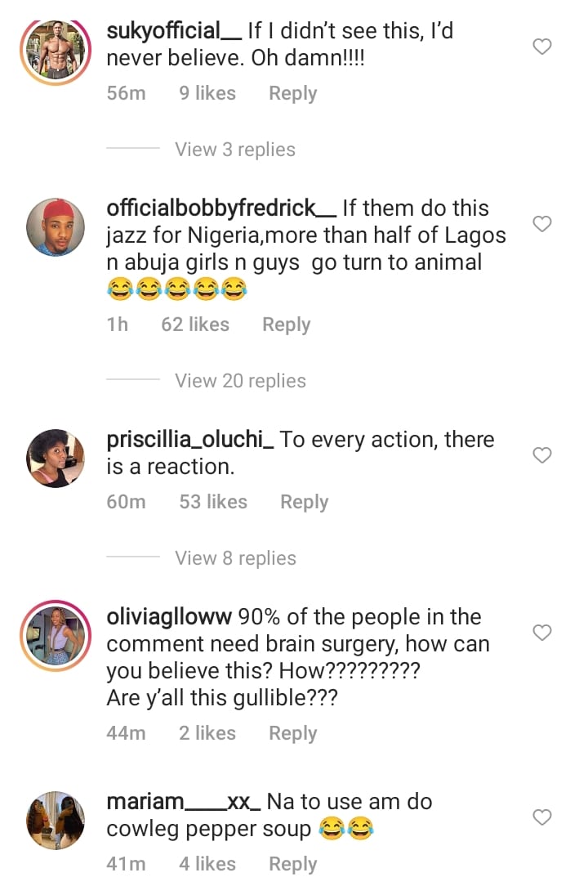Image resolution: width=588 pixels, height=895 pixels.
Task: Expand View 3 replies
Action: click(x=235, y=150)
